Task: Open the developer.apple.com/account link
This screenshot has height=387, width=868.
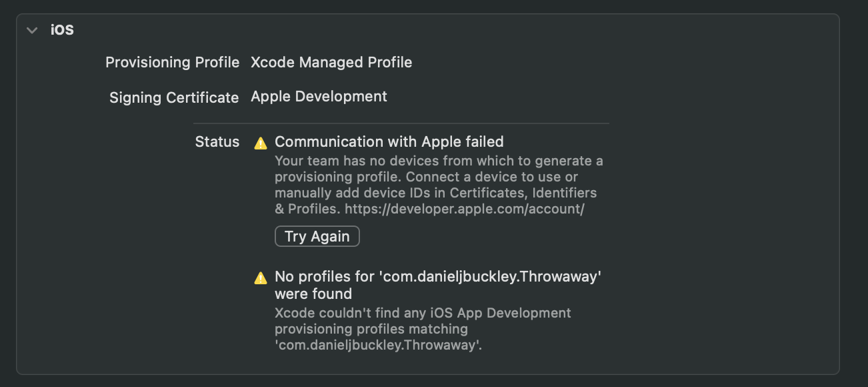Action: point(465,209)
